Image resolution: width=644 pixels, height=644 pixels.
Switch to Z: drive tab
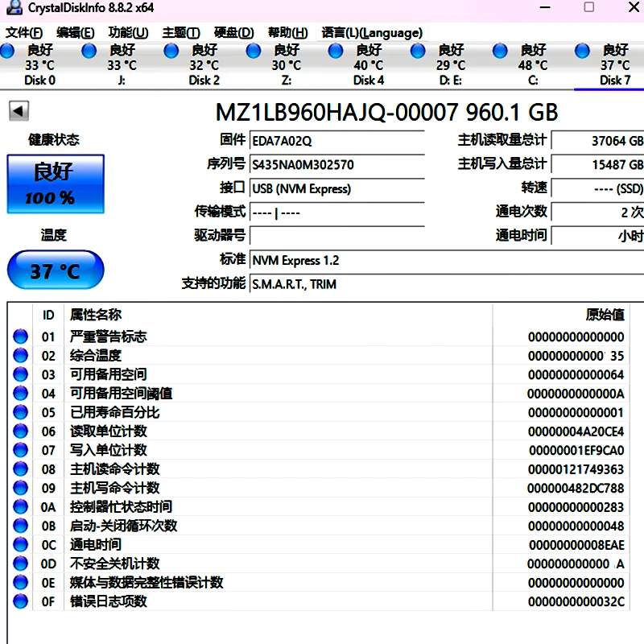point(287,64)
